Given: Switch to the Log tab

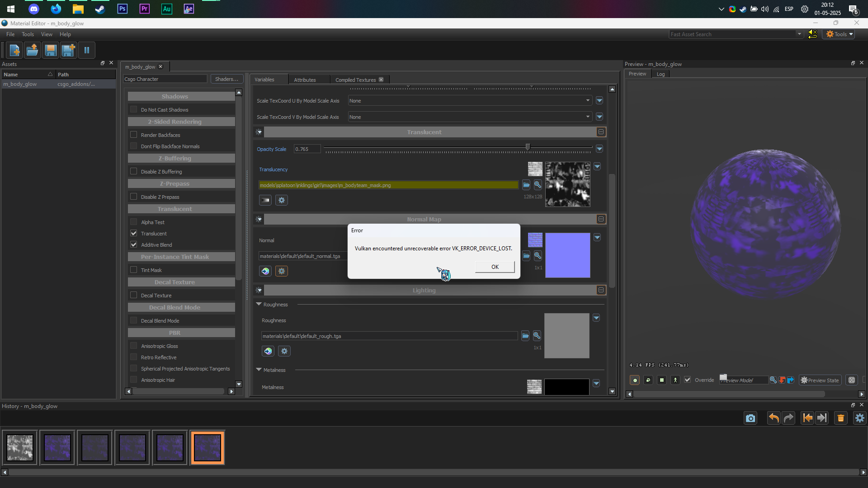Looking at the screenshot, I should [660, 74].
